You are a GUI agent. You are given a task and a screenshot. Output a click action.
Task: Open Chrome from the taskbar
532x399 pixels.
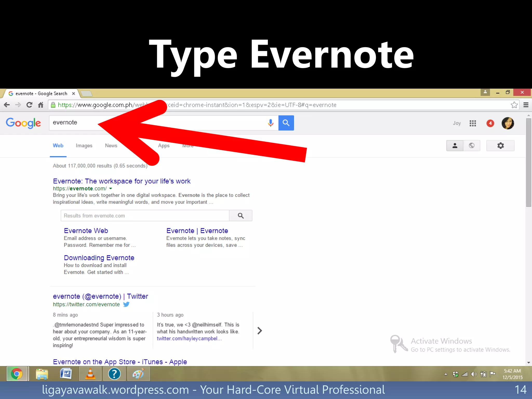[17, 374]
